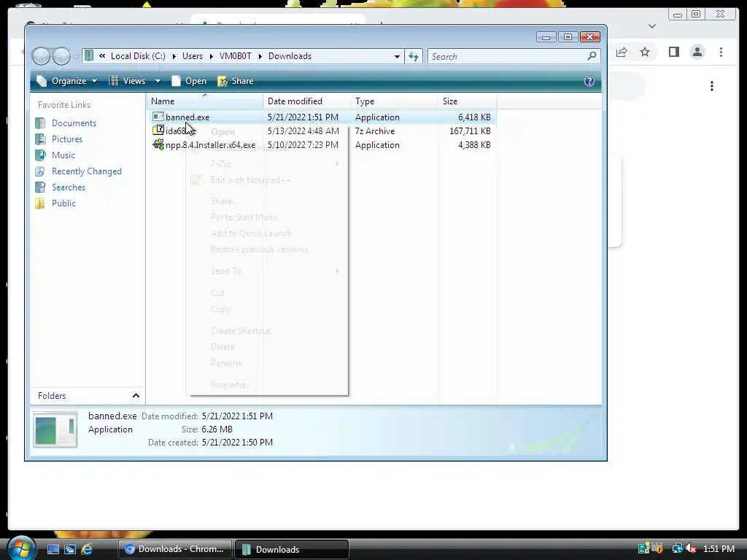Image resolution: width=747 pixels, height=560 pixels.
Task: Open Music in Favorite Links
Action: point(63,155)
